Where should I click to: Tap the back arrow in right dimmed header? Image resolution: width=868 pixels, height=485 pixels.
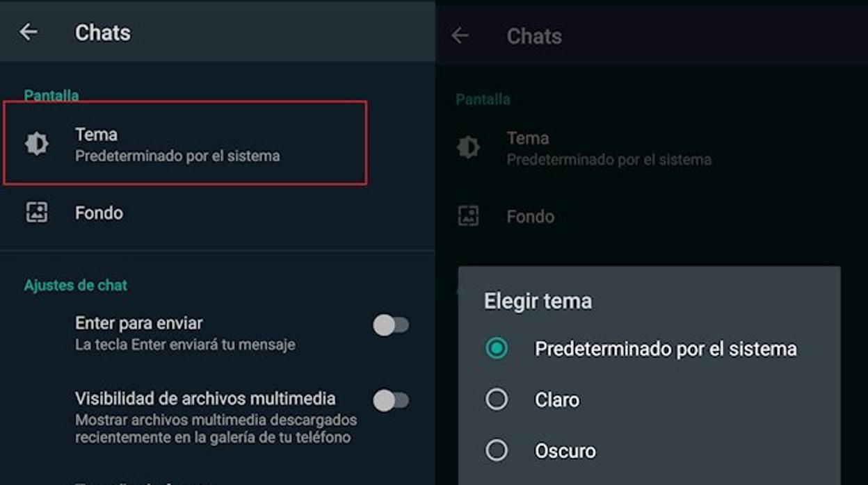(x=460, y=35)
